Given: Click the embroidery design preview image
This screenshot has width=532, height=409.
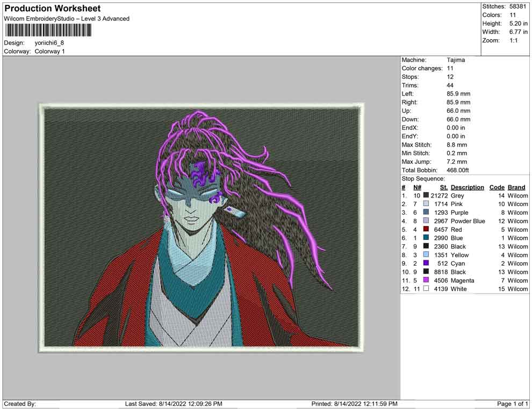Looking at the screenshot, I should click(x=201, y=227).
